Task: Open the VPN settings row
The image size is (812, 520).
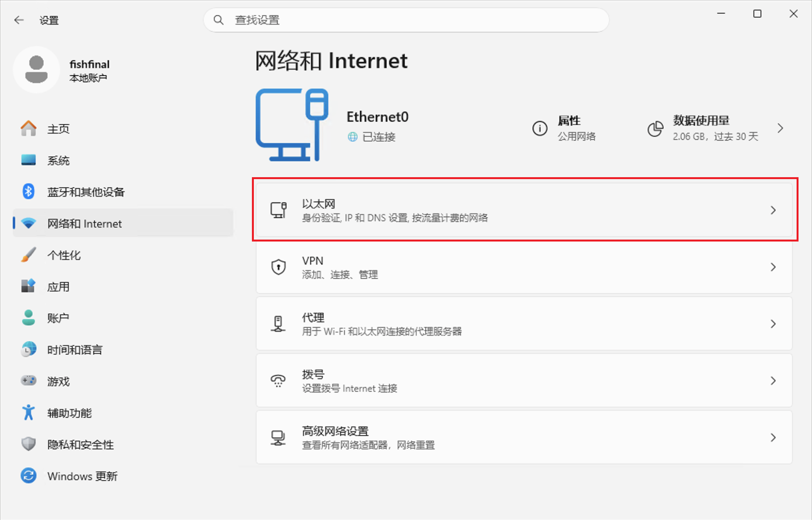Action: (x=524, y=267)
